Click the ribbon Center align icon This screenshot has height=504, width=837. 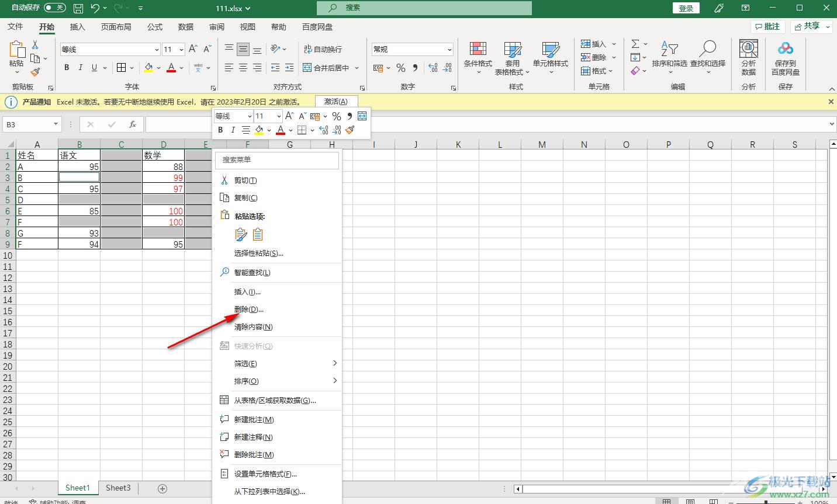pos(243,68)
